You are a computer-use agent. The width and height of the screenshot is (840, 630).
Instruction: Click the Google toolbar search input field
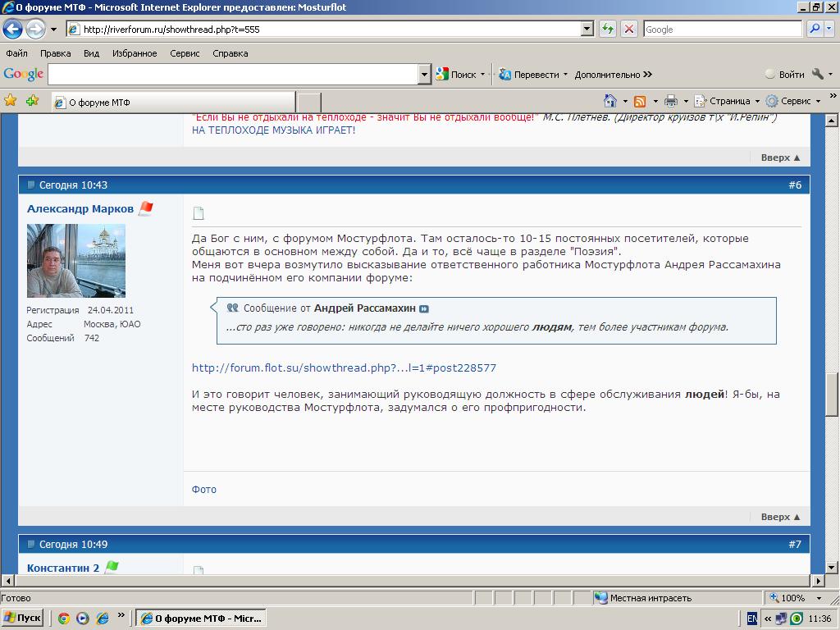point(233,75)
